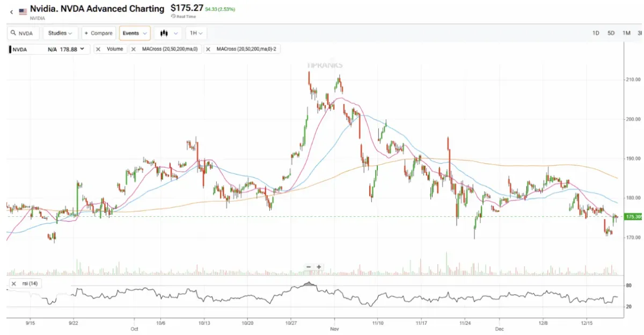Remove the first MACross study
The height and width of the screenshot is (335, 644).
[134, 49]
